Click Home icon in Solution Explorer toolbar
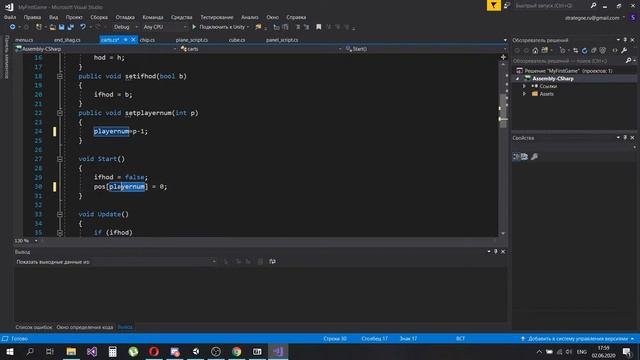640x360 pixels. pos(535,51)
